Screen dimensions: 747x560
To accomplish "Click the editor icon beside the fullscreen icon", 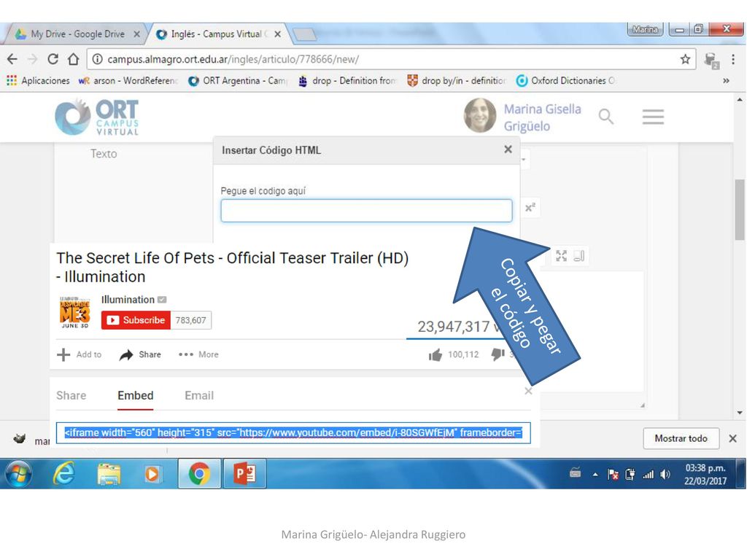I will [x=578, y=256].
